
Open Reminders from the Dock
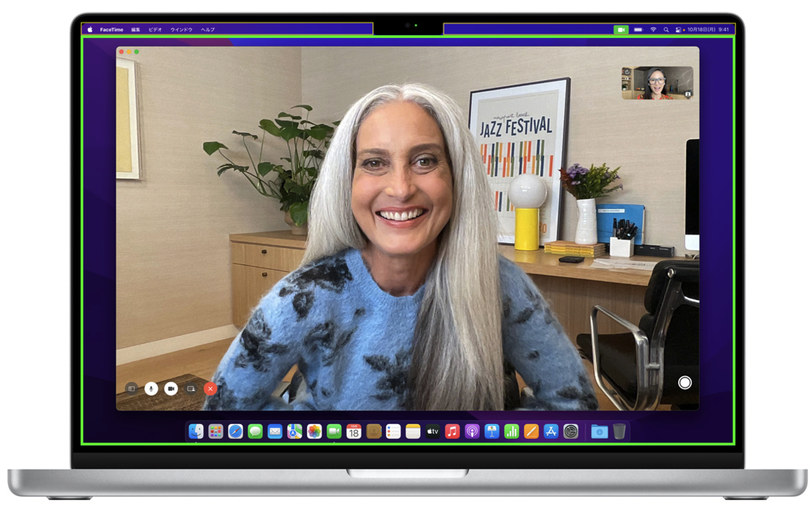393,432
